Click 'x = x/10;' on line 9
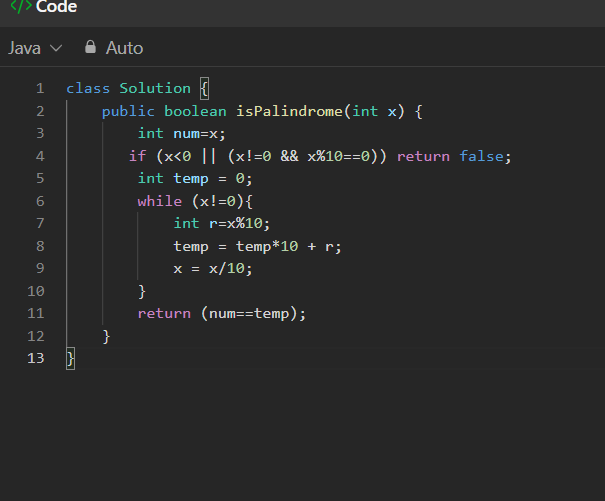The width and height of the screenshot is (605, 501). click(x=213, y=268)
